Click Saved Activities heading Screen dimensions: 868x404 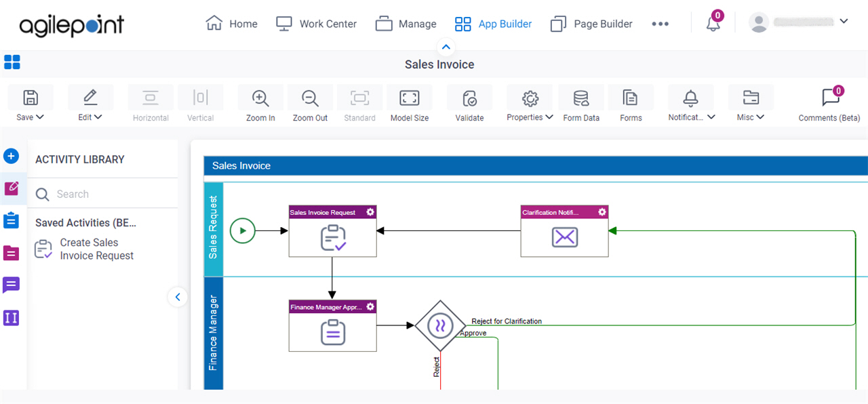(86, 222)
